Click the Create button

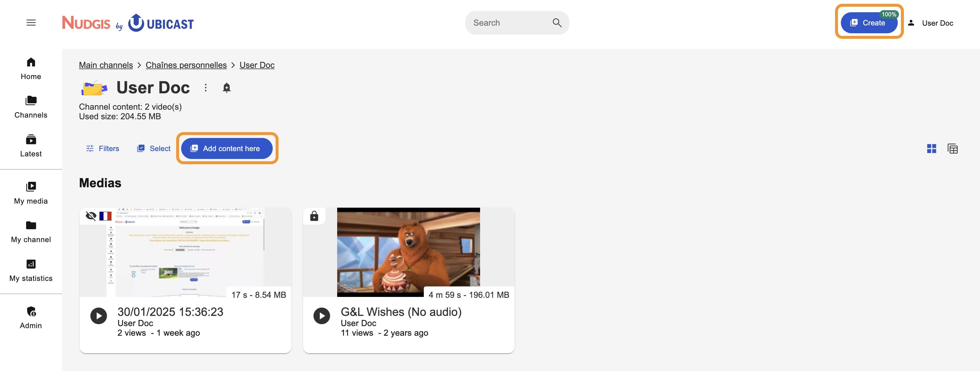pos(869,23)
